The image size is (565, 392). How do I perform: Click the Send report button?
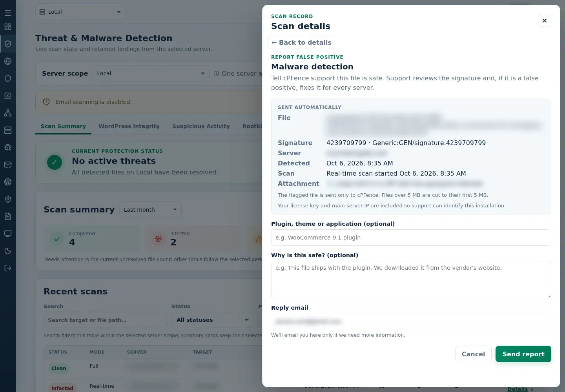(523, 354)
